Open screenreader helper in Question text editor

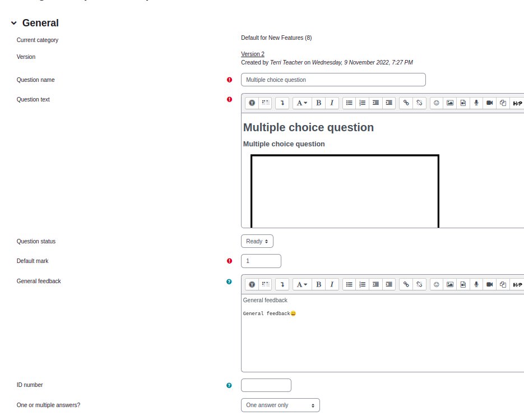coord(265,103)
